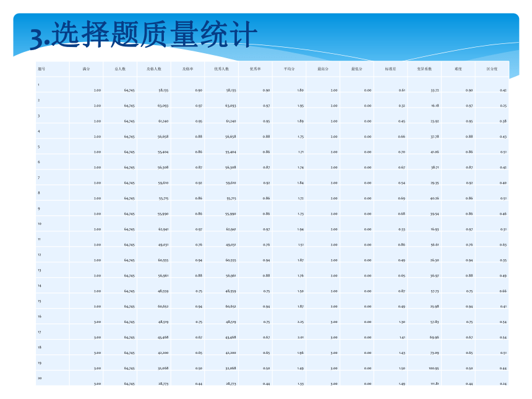Click 56,658 in the 优秀人数 column

pyautogui.click(x=230, y=137)
